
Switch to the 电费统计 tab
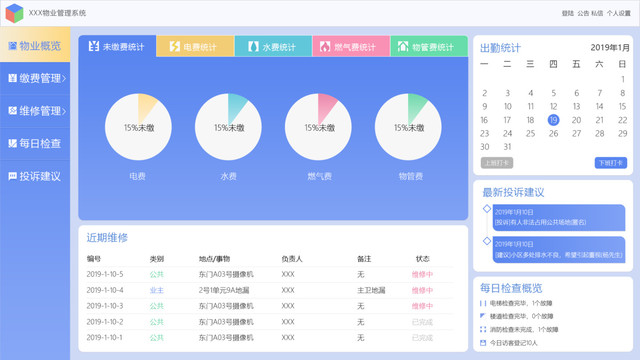(195, 46)
